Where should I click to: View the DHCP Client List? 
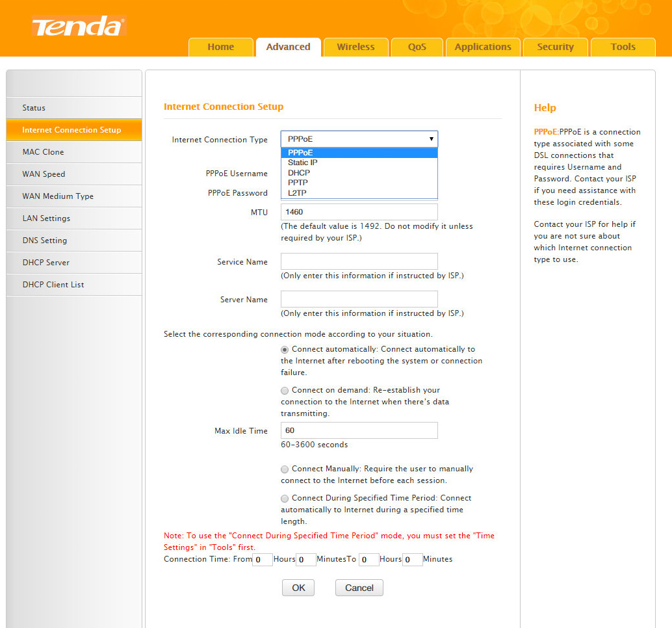click(x=74, y=284)
